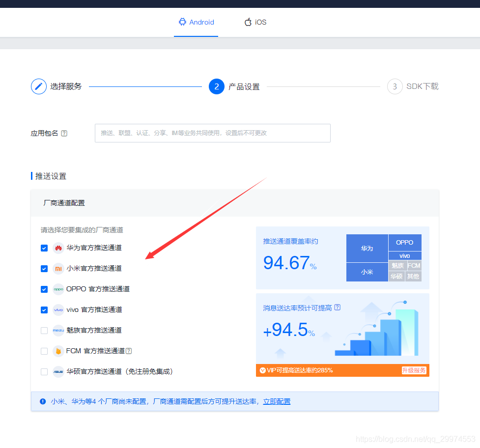Click the OPPO channel logo icon
The width and height of the screenshot is (480, 448).
[58, 289]
